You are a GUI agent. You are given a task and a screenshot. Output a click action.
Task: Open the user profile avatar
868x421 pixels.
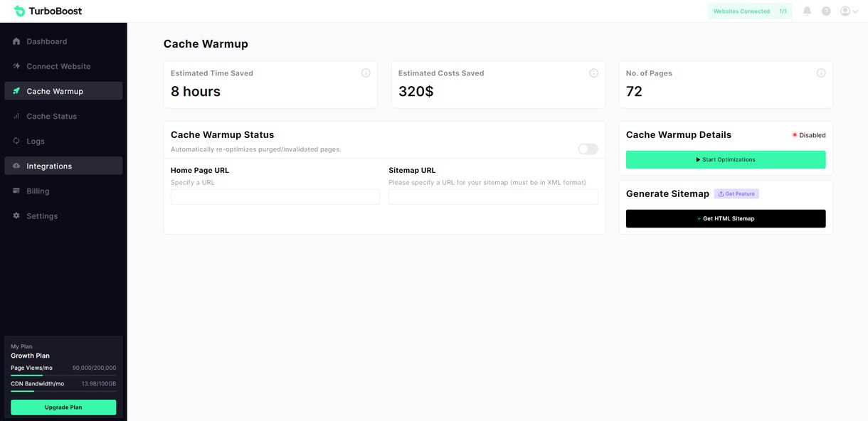[x=845, y=11]
